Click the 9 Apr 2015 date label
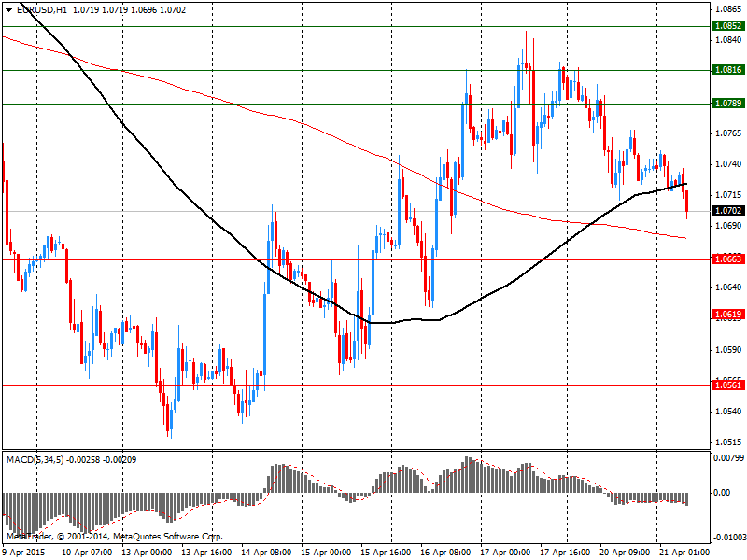 [24, 553]
